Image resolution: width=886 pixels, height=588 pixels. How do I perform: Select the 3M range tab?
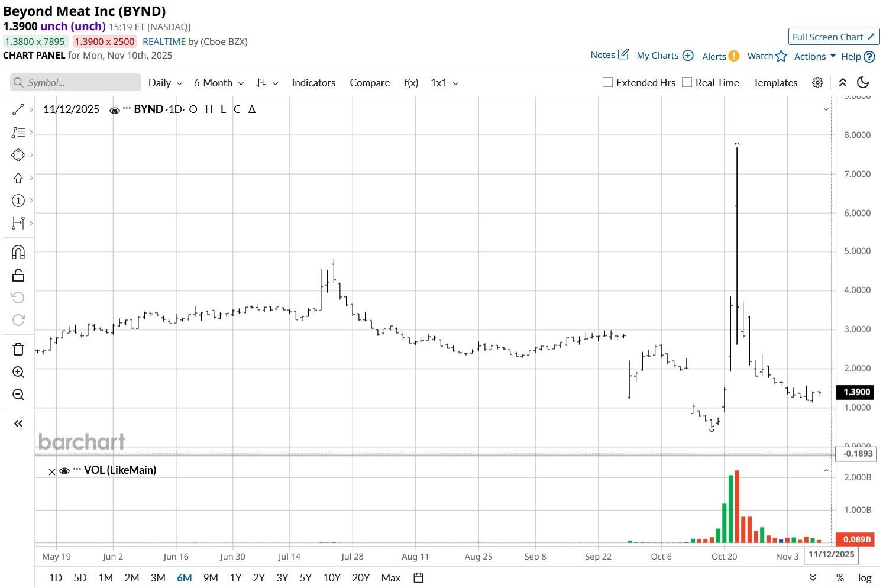[158, 578]
